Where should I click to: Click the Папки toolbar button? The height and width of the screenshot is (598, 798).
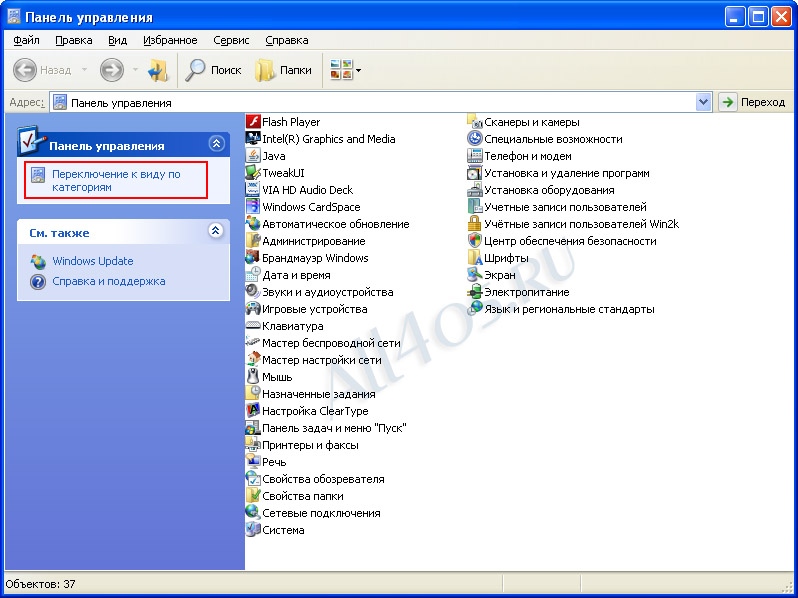click(283, 70)
